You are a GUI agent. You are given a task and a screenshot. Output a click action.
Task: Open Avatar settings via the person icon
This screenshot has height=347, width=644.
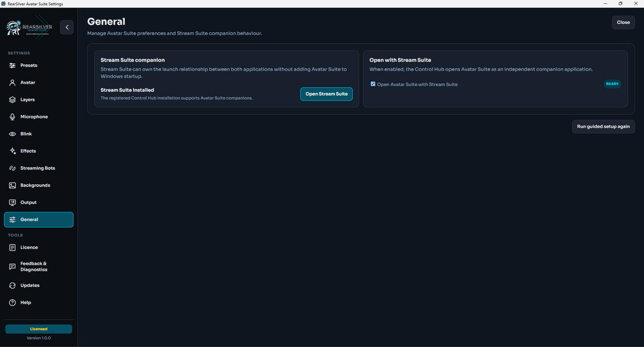click(13, 83)
